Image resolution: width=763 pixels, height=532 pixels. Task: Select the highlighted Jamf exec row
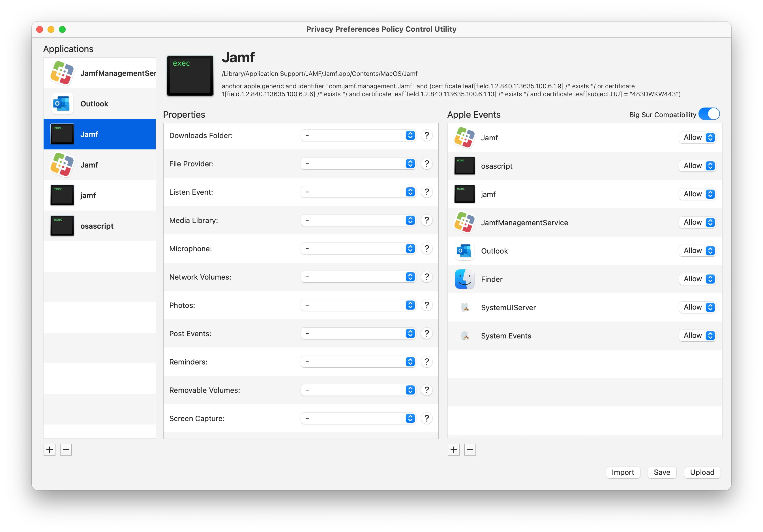click(x=99, y=134)
